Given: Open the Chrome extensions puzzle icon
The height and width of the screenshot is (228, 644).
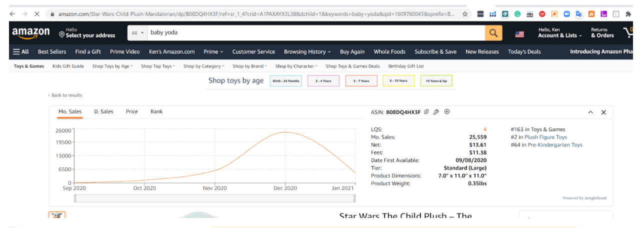Looking at the screenshot, I should pyautogui.click(x=628, y=14).
